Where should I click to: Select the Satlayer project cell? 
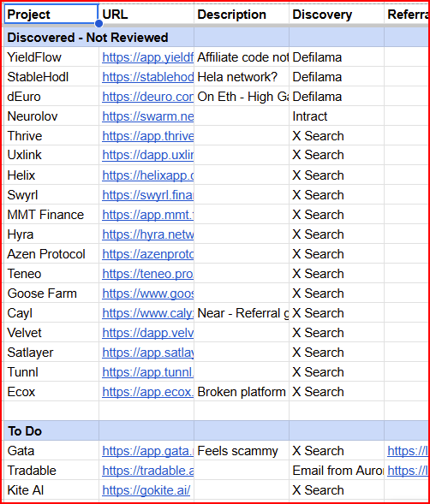pyautogui.click(x=51, y=353)
